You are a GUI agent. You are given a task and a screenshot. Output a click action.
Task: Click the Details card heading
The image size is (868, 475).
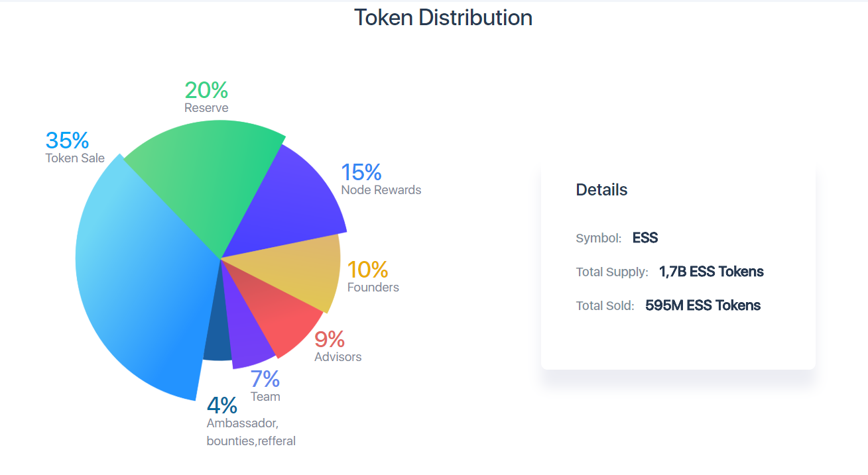(601, 190)
